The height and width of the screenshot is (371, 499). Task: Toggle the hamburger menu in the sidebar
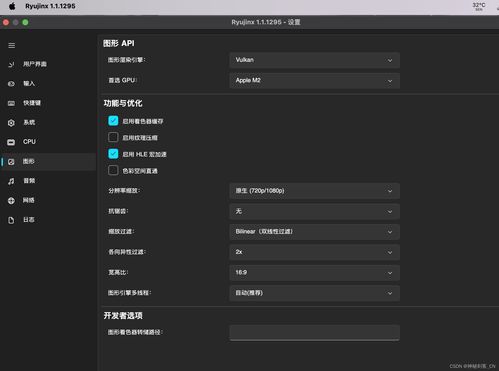click(x=12, y=45)
